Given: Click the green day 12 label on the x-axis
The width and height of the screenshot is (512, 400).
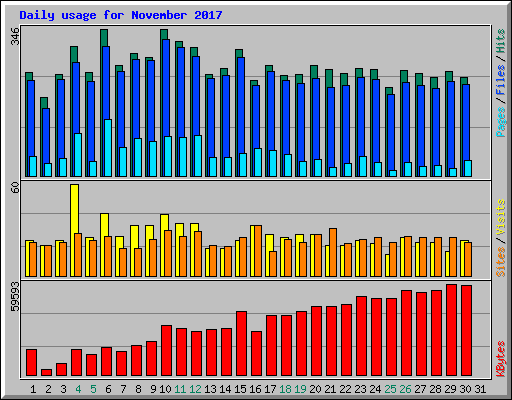Looking at the screenshot, I should click(x=195, y=389).
